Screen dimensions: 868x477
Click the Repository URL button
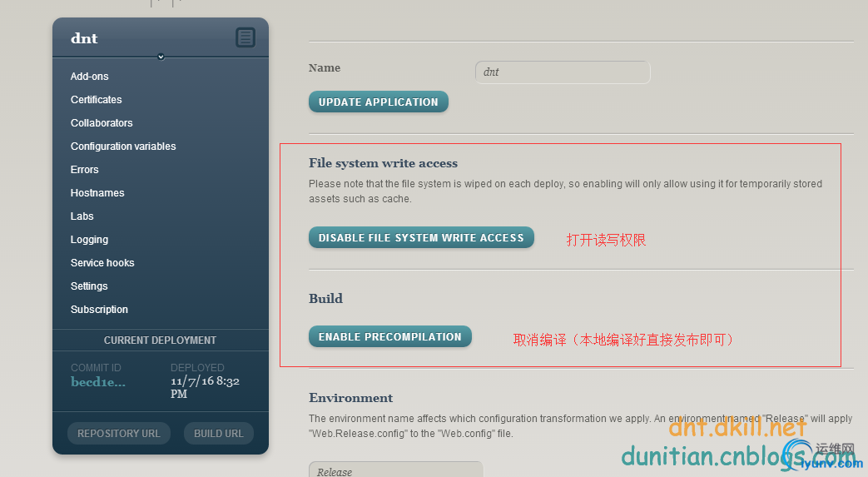click(x=119, y=433)
